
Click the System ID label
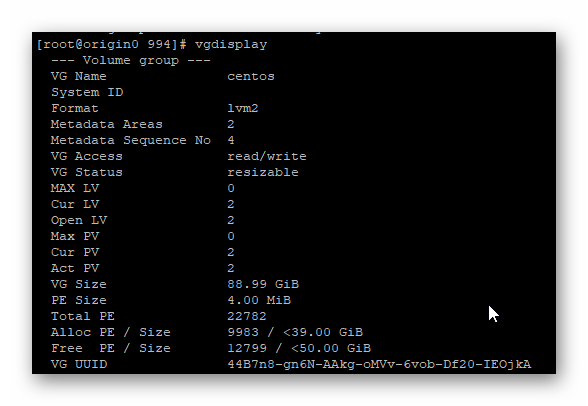pos(87,92)
